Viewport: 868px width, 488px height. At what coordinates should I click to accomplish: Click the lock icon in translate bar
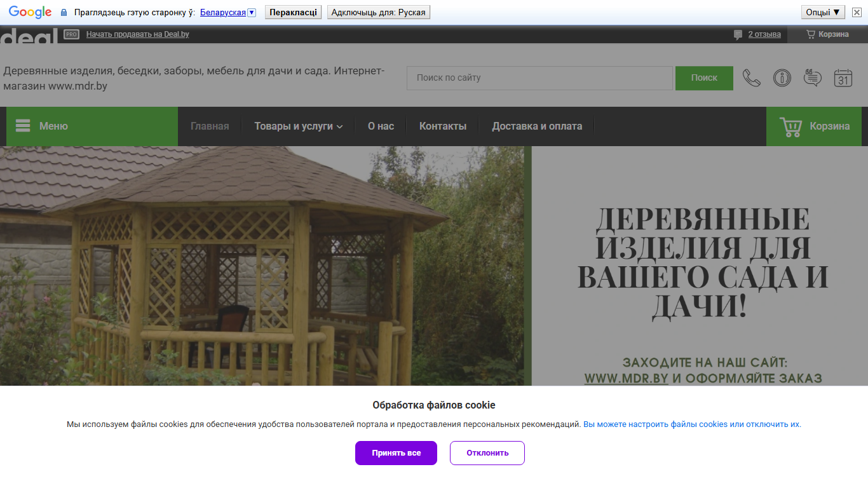pos(64,13)
